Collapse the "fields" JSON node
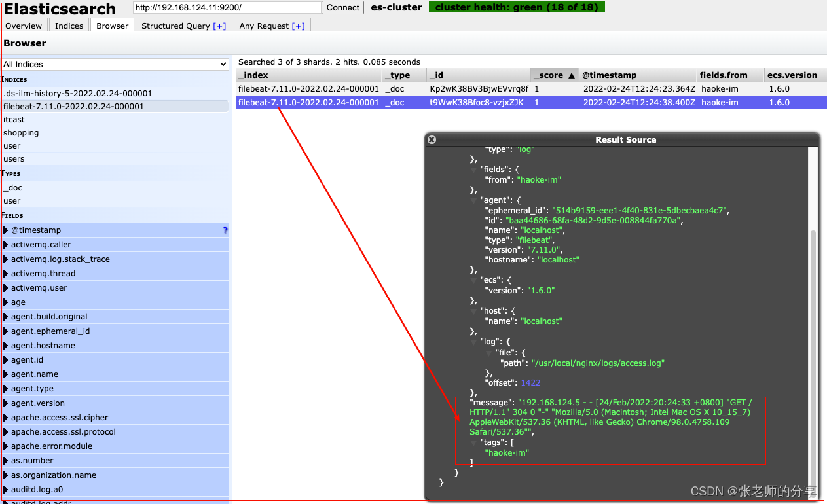827x504 pixels. [473, 170]
